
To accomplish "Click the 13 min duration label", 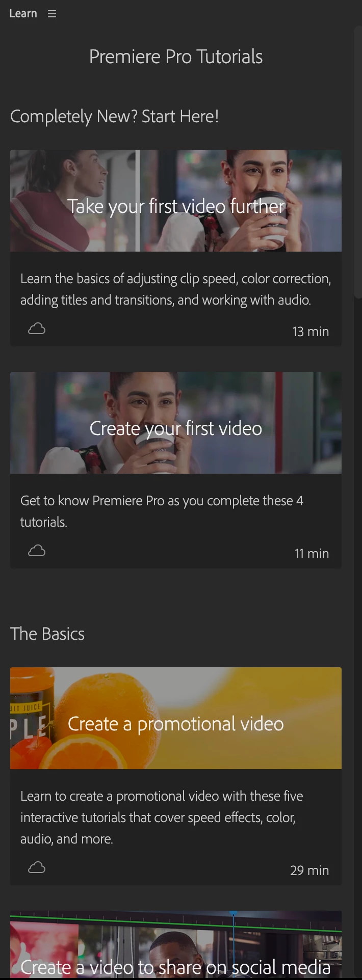I will 311,332.
